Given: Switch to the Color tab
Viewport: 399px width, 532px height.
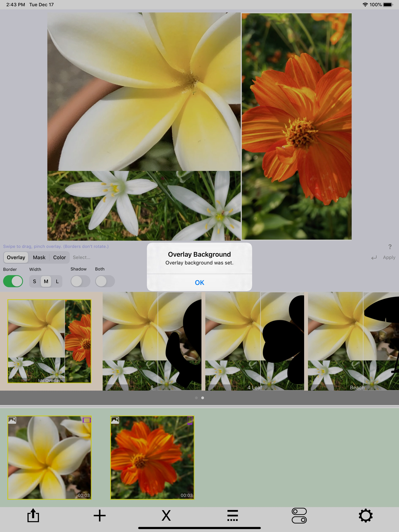Looking at the screenshot, I should click(59, 257).
